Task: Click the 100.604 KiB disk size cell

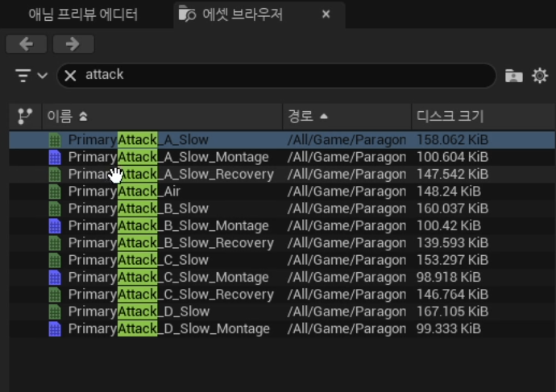Action: click(453, 157)
